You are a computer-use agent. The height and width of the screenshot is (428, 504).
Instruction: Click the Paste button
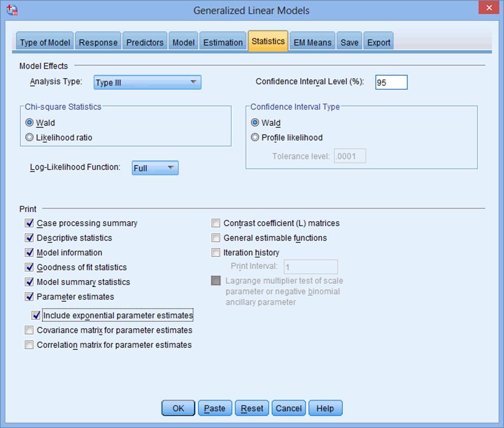click(x=215, y=408)
